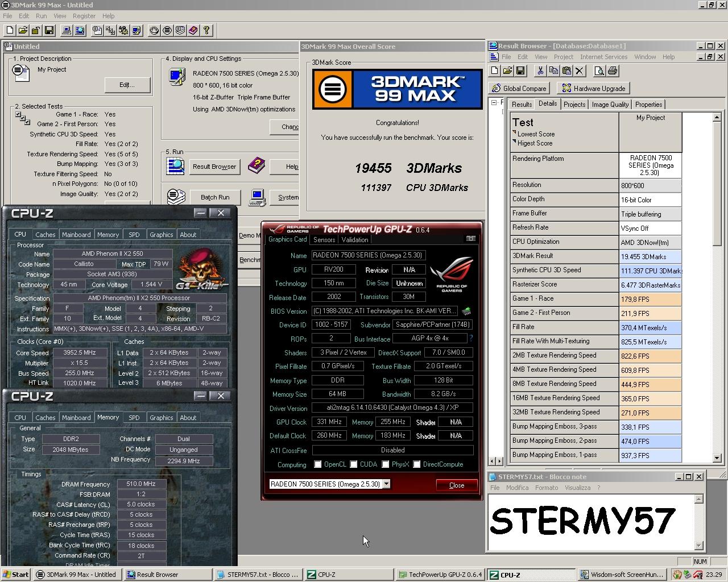Click the Open folder icon in Result Browser toolbar
Screen dimensions: 728x582
coord(507,70)
